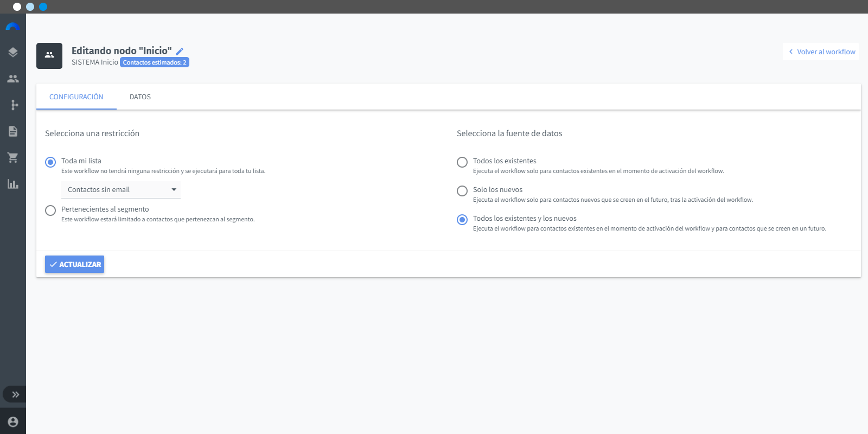Click the "Contactos estimados: 2" badge
868x434 pixels.
pyautogui.click(x=155, y=62)
